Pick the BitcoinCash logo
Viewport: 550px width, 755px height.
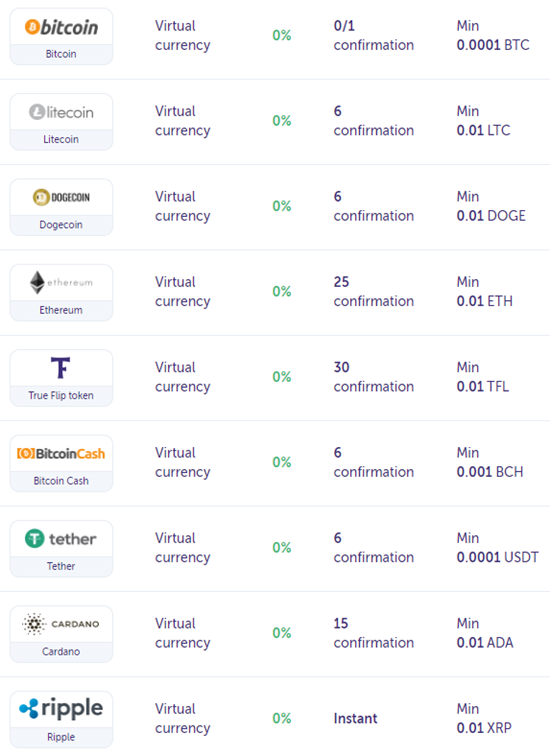click(61, 454)
